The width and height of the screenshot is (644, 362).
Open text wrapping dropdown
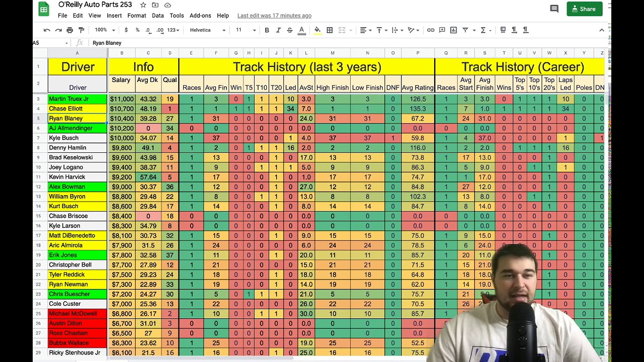point(396,30)
